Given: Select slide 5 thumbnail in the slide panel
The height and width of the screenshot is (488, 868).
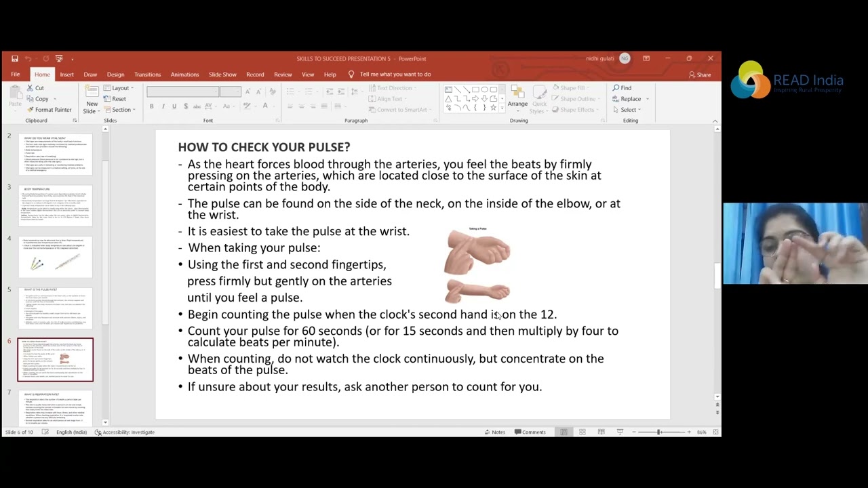Looking at the screenshot, I should [56, 308].
